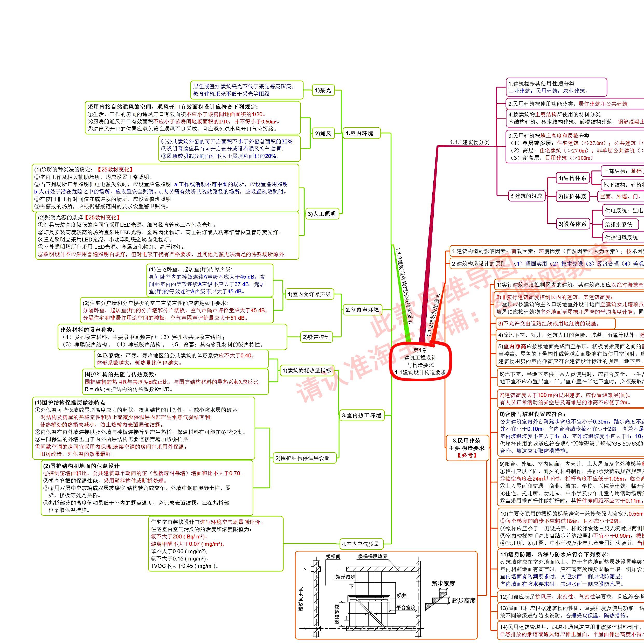Select the 2)通风 branch node
Viewport: 644px width, 644px height.
point(323,134)
